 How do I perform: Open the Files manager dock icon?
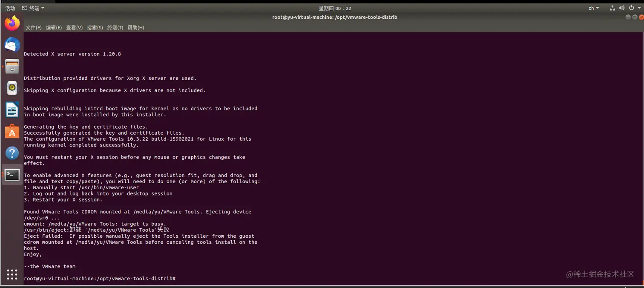(12, 66)
